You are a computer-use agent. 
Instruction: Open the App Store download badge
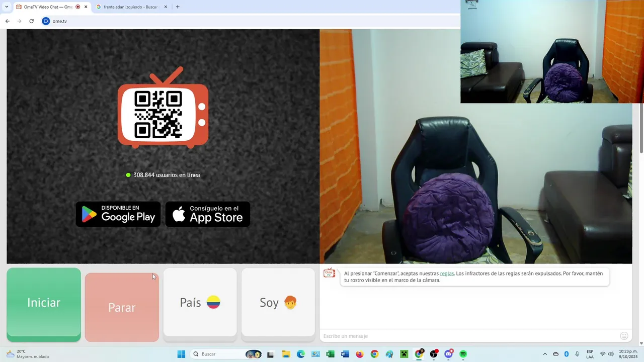pyautogui.click(x=208, y=214)
